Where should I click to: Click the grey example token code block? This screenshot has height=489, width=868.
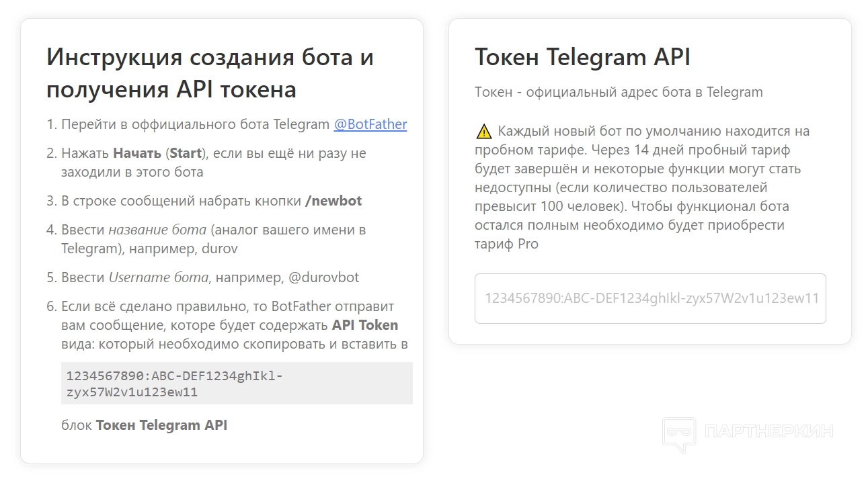(x=237, y=384)
